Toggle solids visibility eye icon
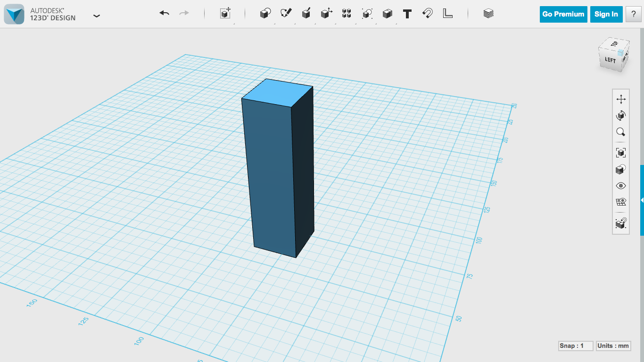 [x=621, y=186]
